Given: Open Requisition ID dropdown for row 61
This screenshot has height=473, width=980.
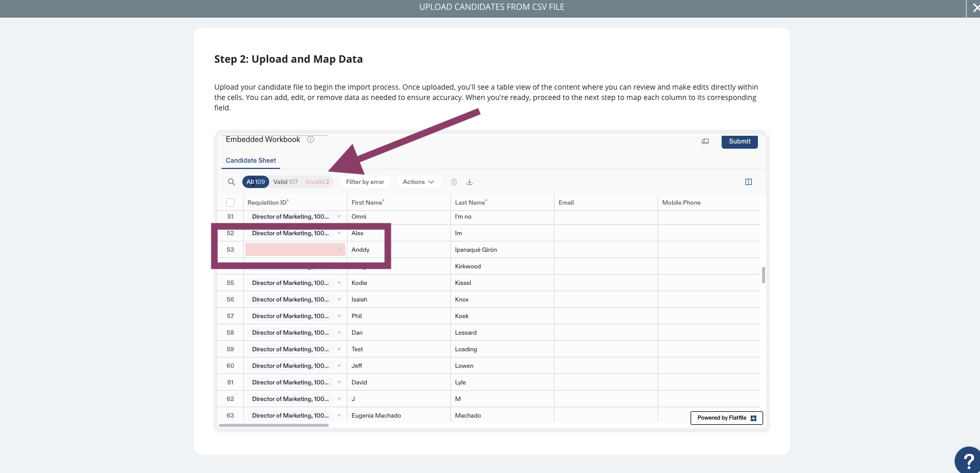Looking at the screenshot, I should [339, 382].
